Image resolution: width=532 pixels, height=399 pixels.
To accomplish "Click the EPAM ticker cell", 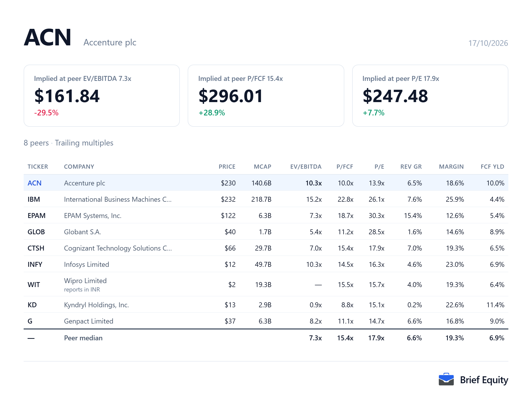I will pyautogui.click(x=36, y=216).
